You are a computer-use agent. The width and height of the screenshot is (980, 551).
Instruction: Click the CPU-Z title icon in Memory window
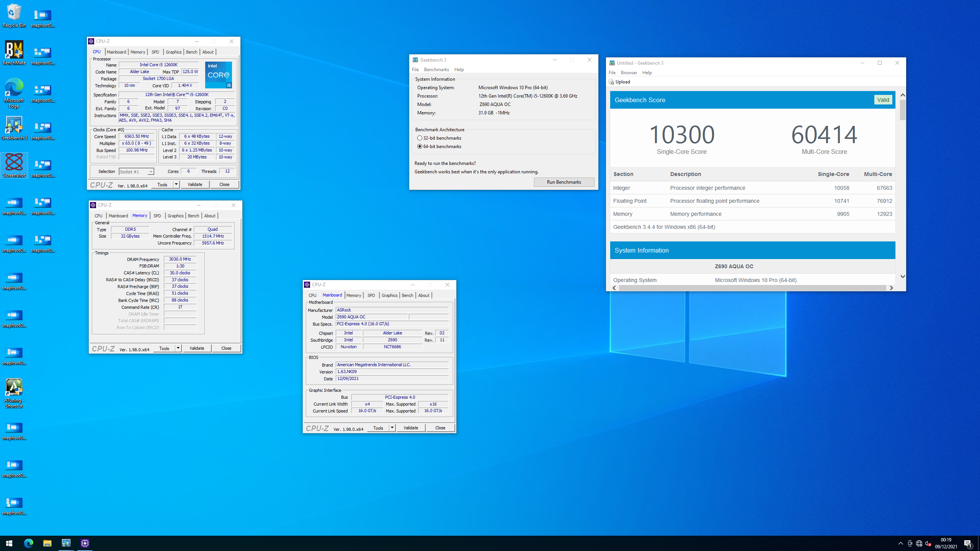click(x=93, y=205)
